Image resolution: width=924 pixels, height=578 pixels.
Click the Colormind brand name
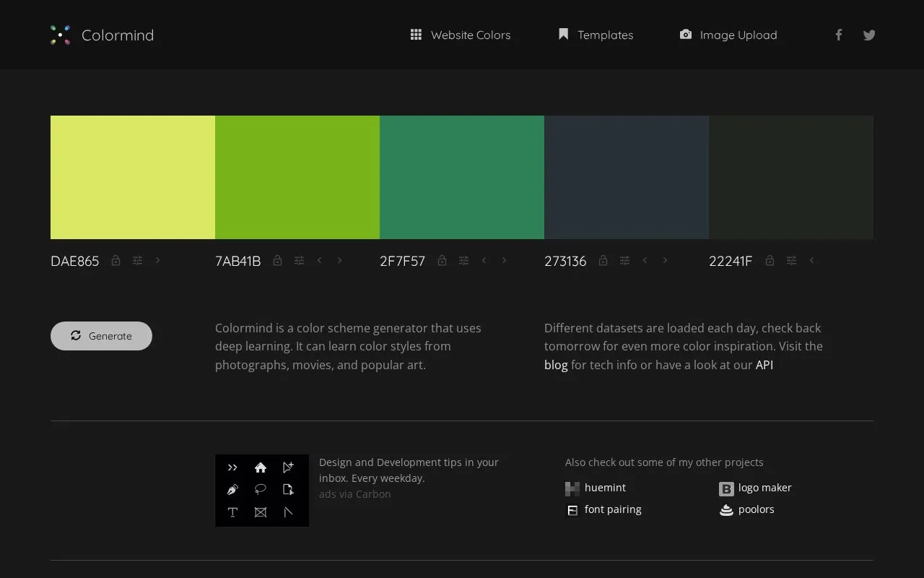coord(118,35)
